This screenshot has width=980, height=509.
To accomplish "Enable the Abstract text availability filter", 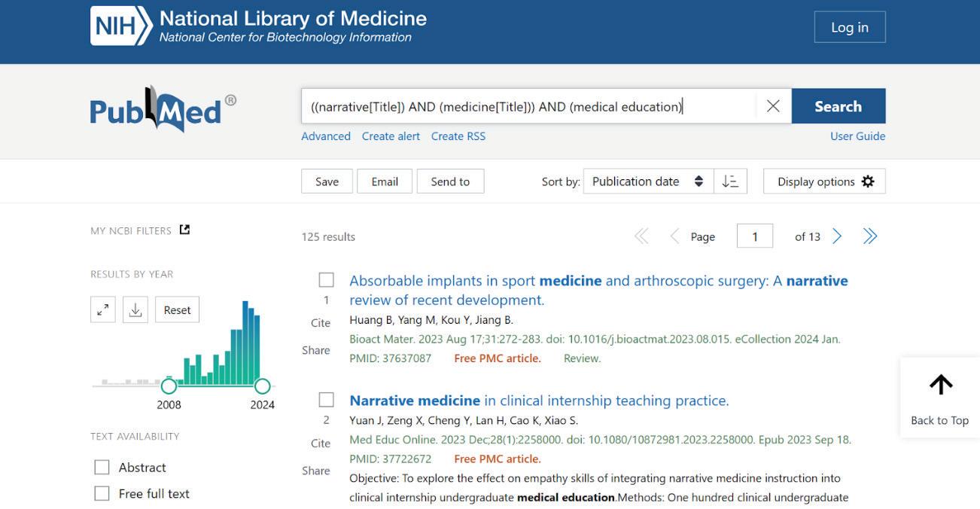I will [102, 468].
